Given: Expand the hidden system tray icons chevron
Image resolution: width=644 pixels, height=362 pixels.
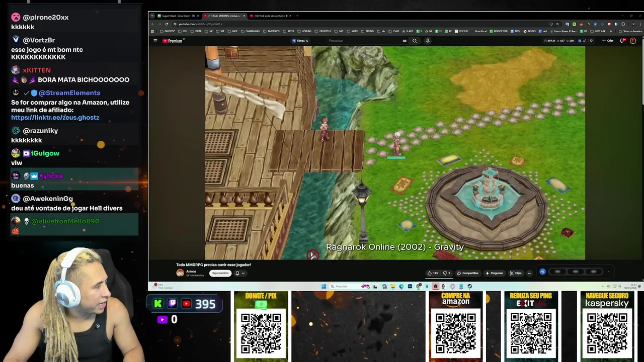Looking at the screenshot, I should [603, 286].
